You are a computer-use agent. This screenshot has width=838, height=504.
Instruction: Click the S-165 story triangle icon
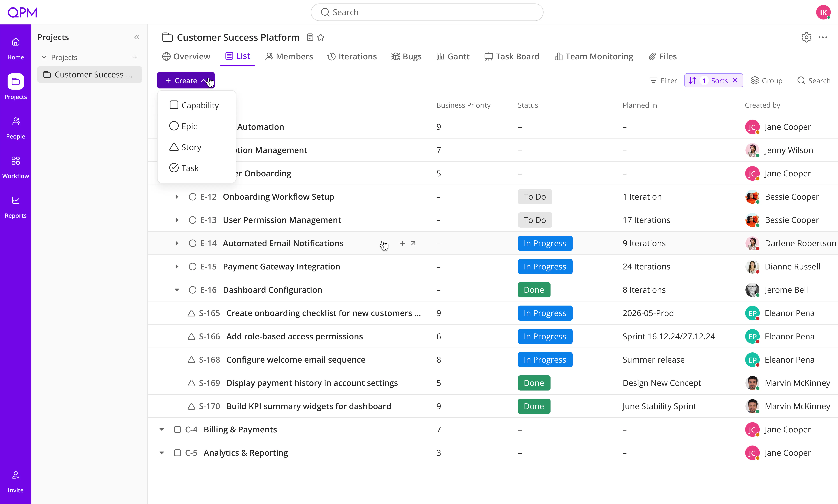pyautogui.click(x=191, y=313)
